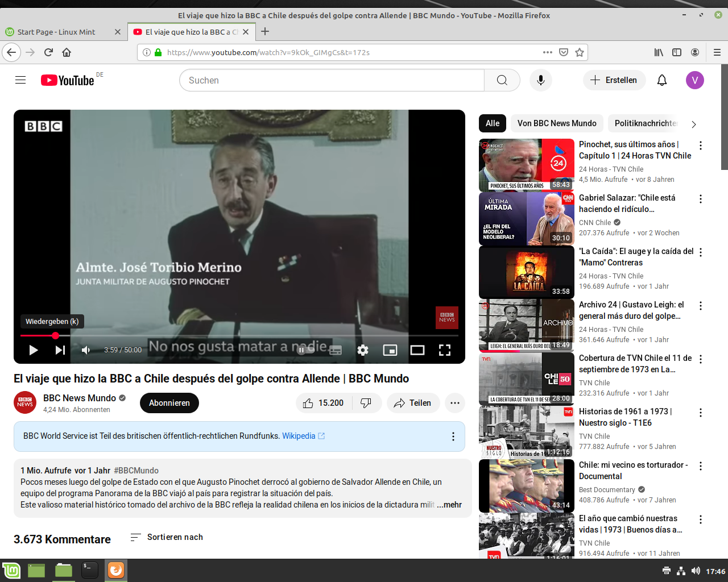Viewport: 728px width, 582px height.
Task: Switch to theater mode icon
Action: click(x=417, y=350)
